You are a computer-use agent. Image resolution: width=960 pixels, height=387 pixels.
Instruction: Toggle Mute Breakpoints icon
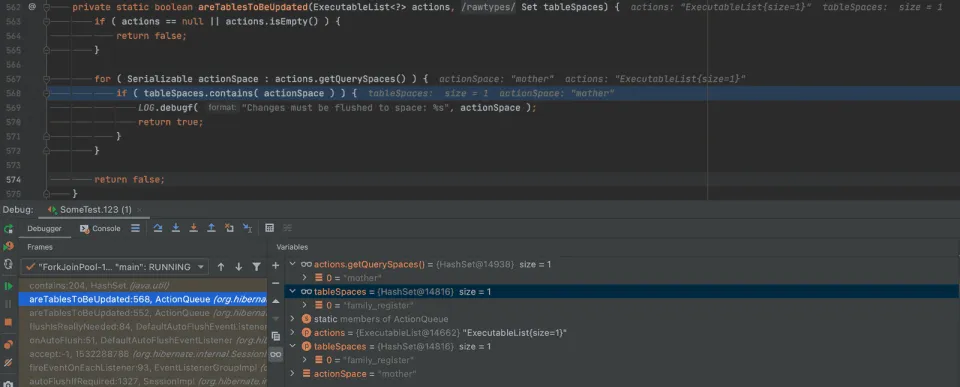click(9, 363)
